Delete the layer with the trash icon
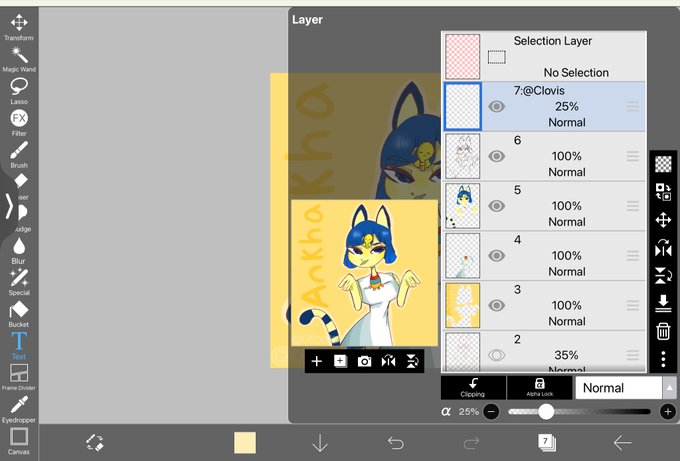The width and height of the screenshot is (680, 461). [x=663, y=331]
